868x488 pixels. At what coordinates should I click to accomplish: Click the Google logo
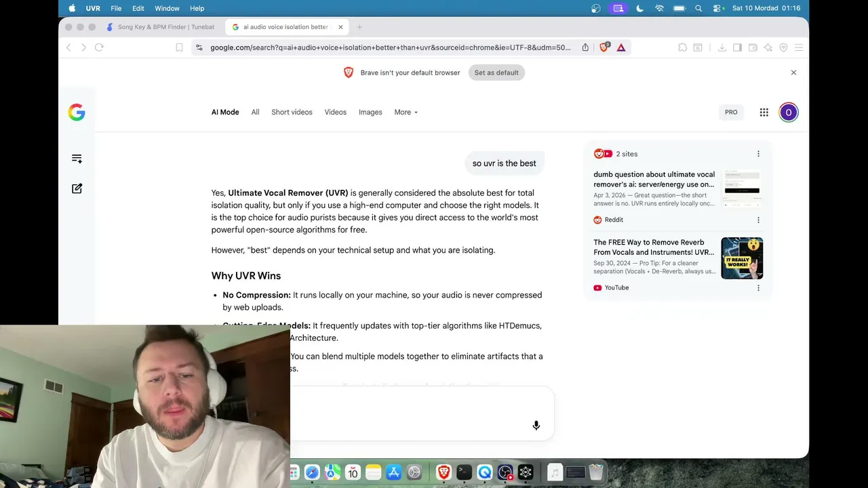point(77,113)
